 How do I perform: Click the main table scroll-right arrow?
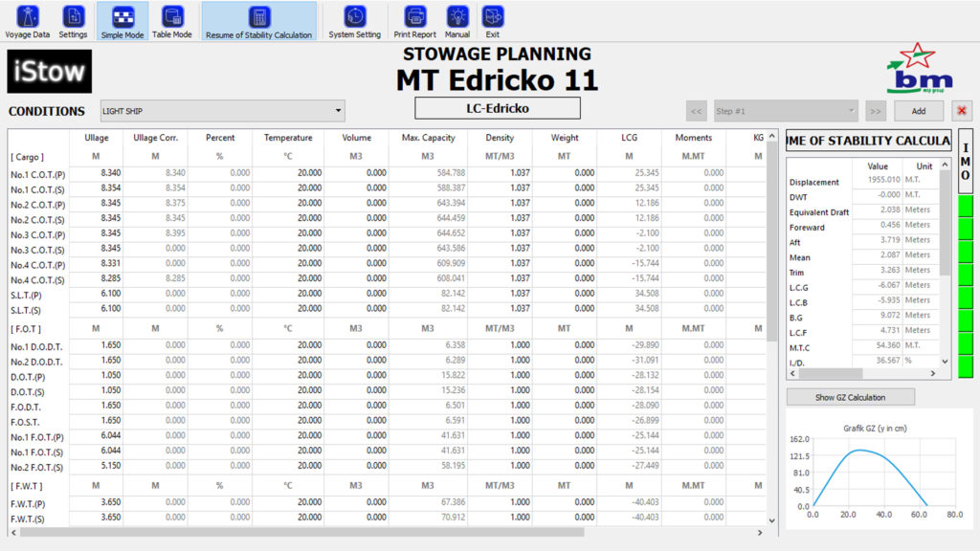[x=760, y=533]
